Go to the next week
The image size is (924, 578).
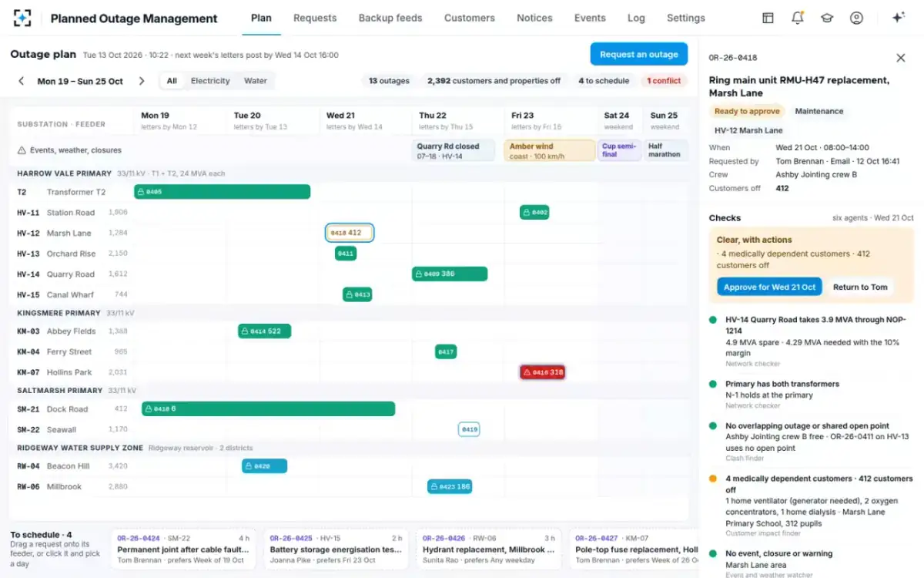coord(142,81)
